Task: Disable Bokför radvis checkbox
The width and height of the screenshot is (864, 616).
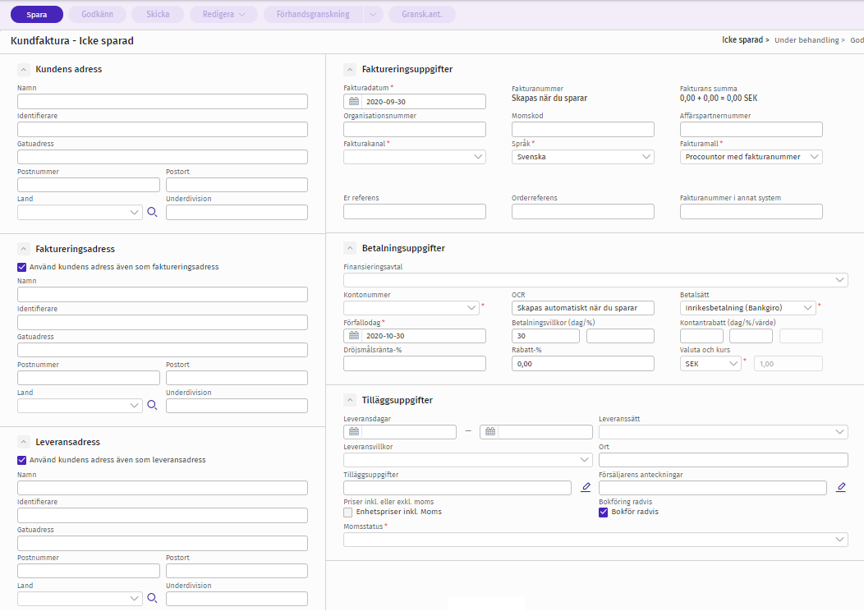Action: coord(604,513)
